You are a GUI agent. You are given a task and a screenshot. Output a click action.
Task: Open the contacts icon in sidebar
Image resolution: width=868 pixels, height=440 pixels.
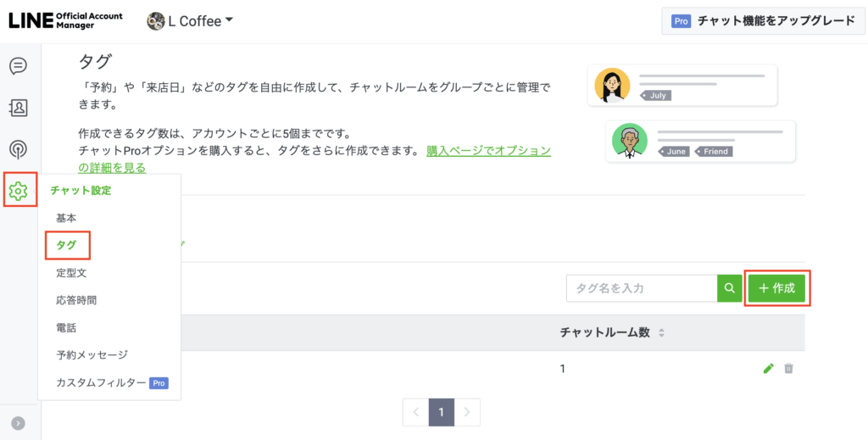(18, 108)
